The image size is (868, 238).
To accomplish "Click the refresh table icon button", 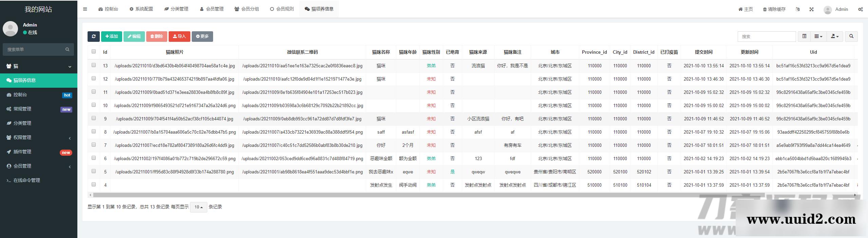I will click(93, 36).
